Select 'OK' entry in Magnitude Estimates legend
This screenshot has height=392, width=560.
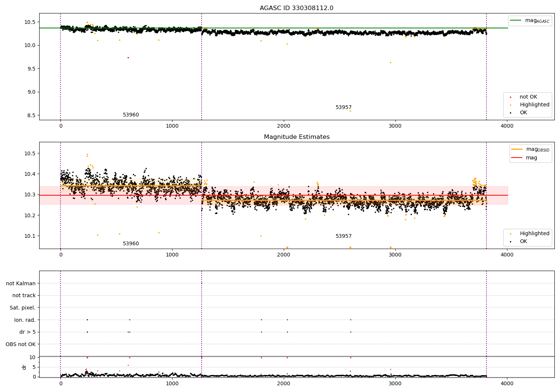click(x=523, y=242)
